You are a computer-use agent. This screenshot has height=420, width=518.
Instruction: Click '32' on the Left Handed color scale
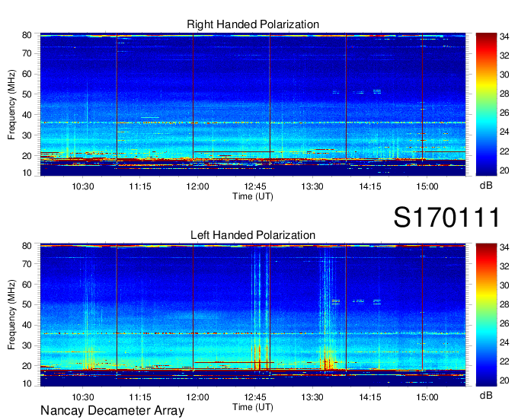pos(504,266)
